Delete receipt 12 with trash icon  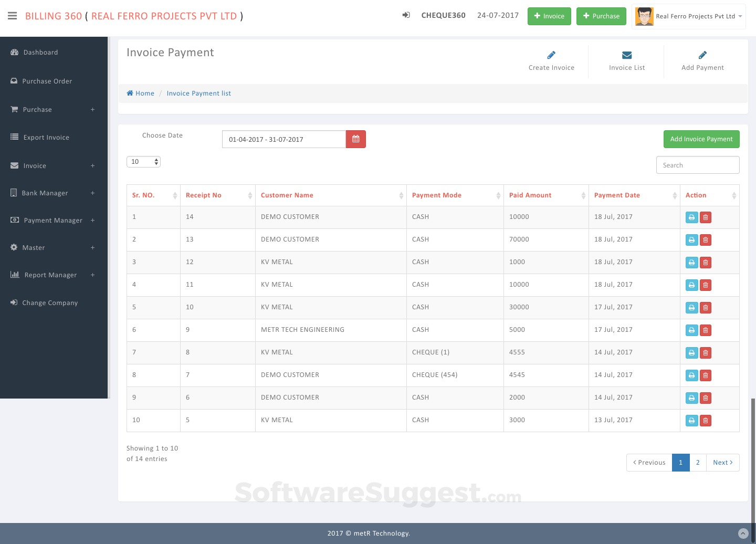click(x=706, y=263)
